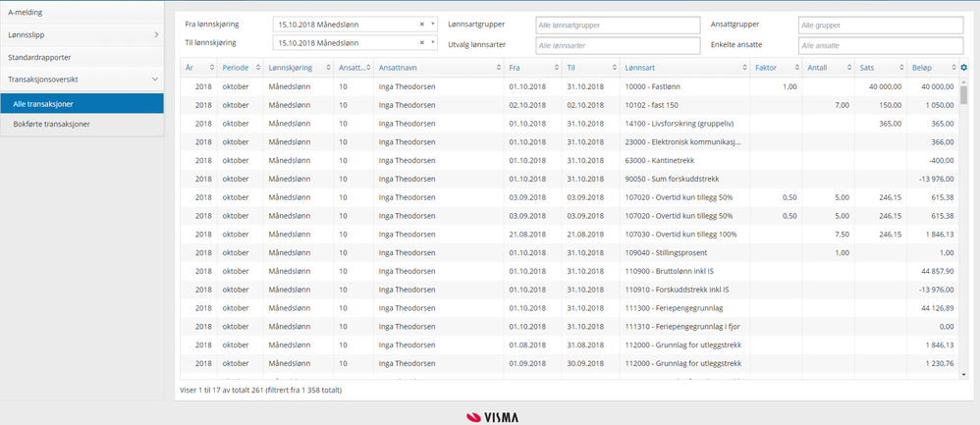Select row 111310 - Feriepengegrunnlag i fjor

coord(570,326)
